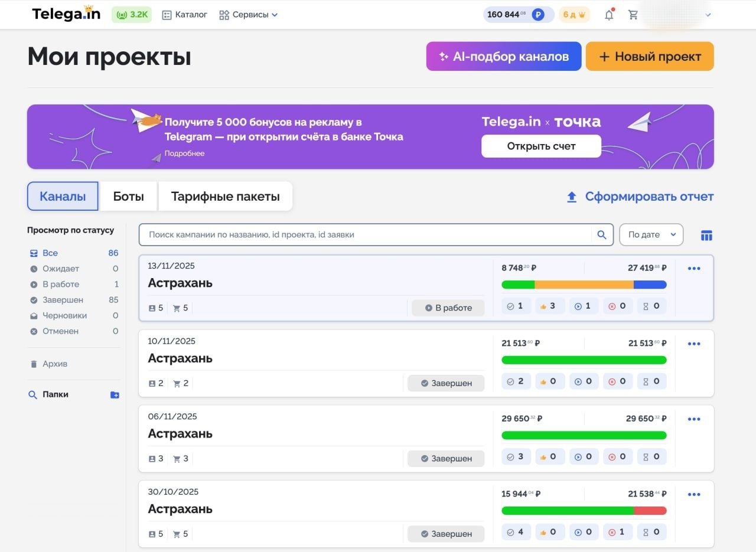Open the notifications bell icon
Image resolution: width=756 pixels, height=552 pixels.
(609, 15)
